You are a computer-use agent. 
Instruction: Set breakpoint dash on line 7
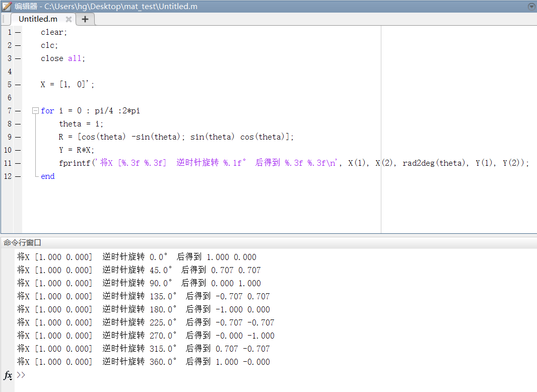[18, 111]
